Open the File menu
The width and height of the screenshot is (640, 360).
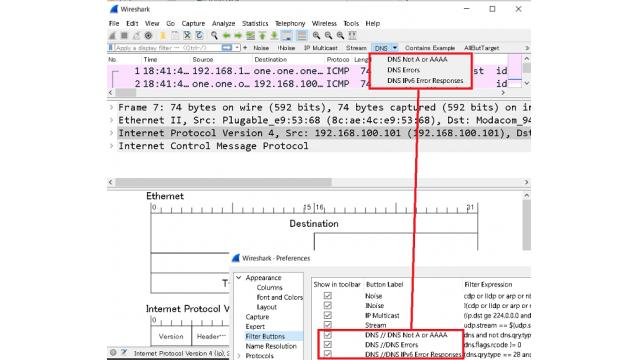pos(114,23)
